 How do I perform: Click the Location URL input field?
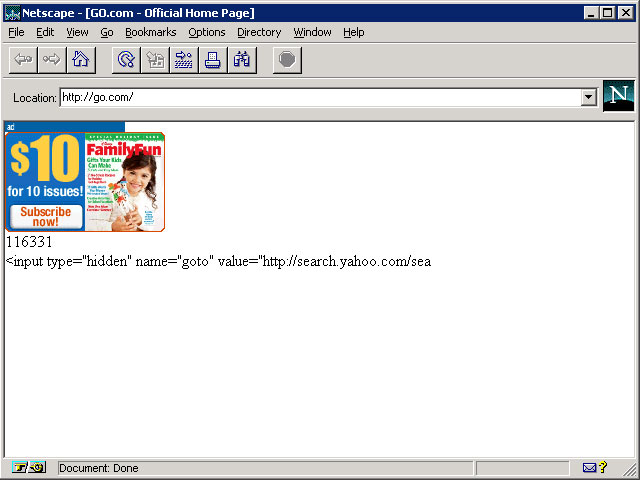(320, 97)
